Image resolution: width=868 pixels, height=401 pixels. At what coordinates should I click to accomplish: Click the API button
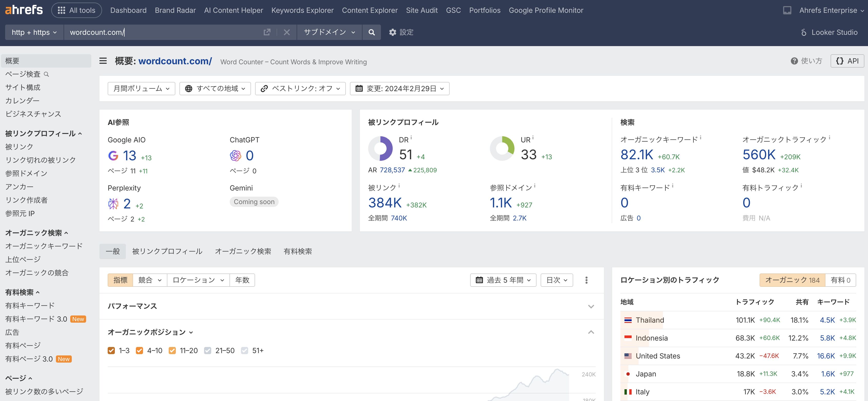pyautogui.click(x=847, y=61)
